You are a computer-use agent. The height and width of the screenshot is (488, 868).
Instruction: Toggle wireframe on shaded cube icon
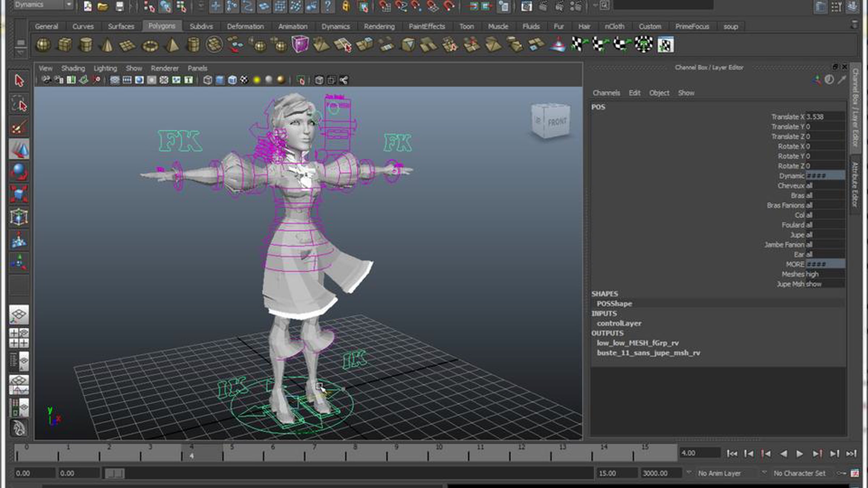(232, 80)
